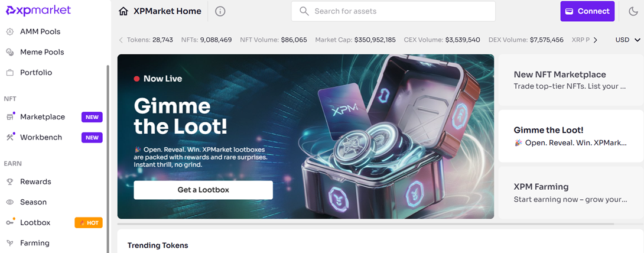Viewport: 644px width, 253px height.
Task: Click the Connect wallet button
Action: 587,11
